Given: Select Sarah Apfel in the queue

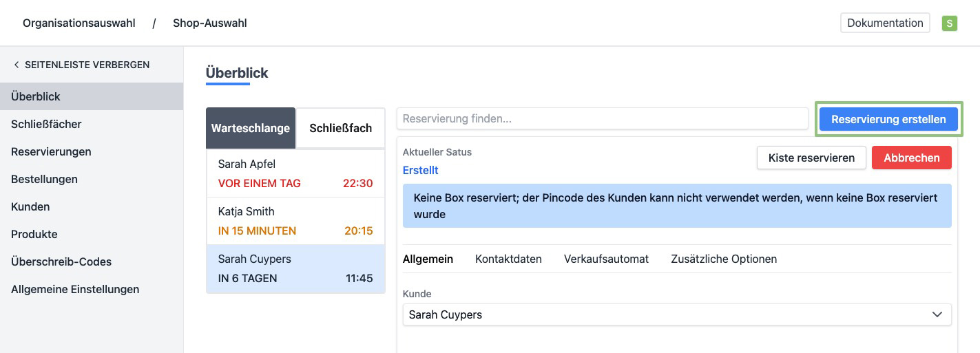Looking at the screenshot, I should coord(295,173).
